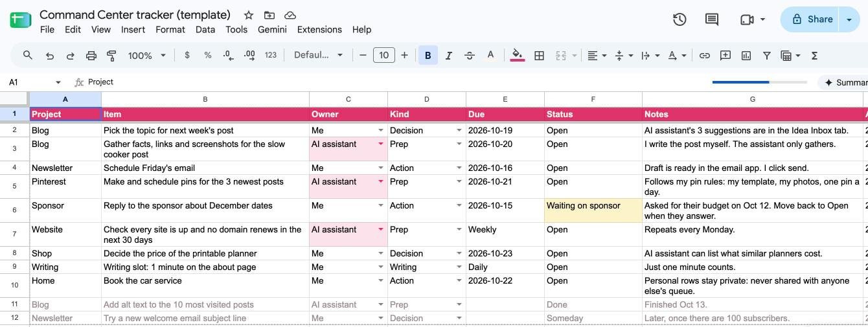
Task: Click the Summarize button
Action: (843, 82)
